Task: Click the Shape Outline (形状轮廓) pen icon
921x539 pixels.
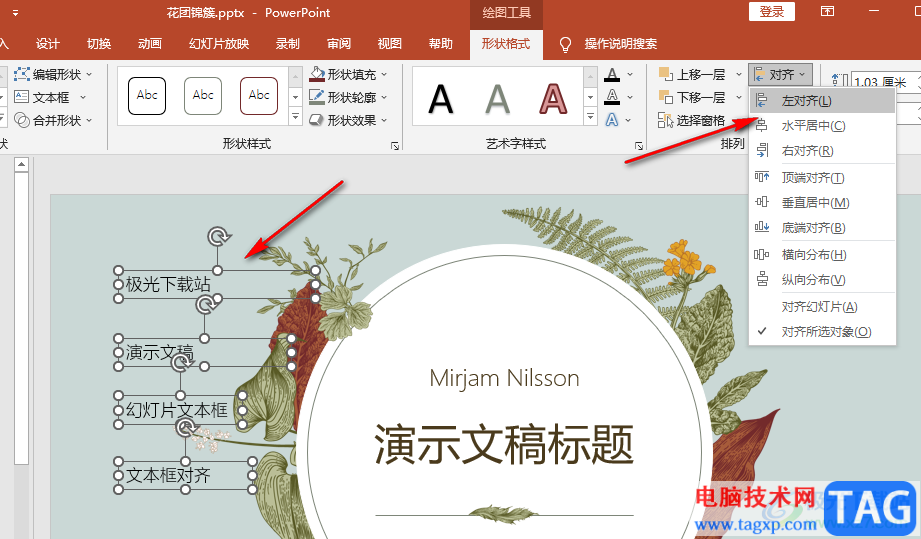Action: point(317,97)
